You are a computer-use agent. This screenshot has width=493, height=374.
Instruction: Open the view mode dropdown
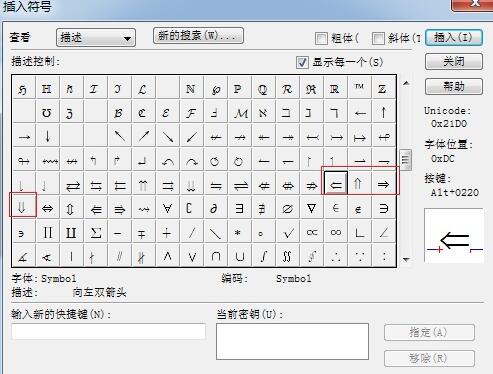[x=96, y=37]
